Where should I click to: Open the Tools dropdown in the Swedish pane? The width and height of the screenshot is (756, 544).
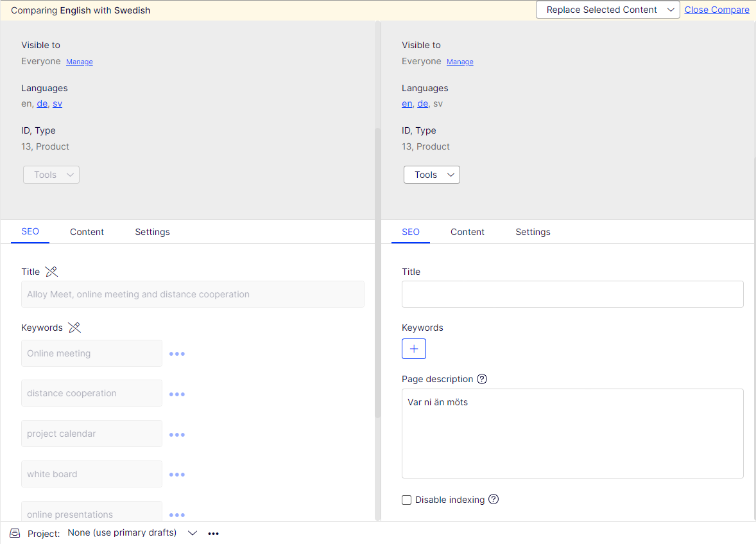tap(431, 175)
